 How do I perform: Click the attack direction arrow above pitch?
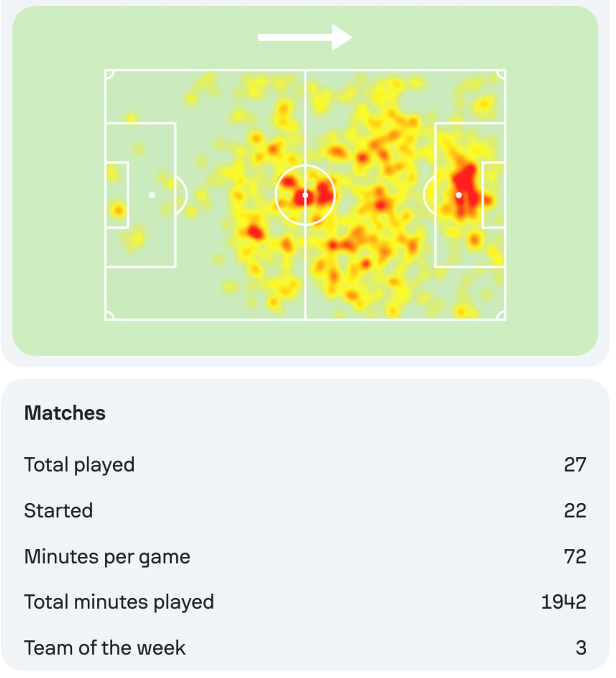tap(305, 37)
